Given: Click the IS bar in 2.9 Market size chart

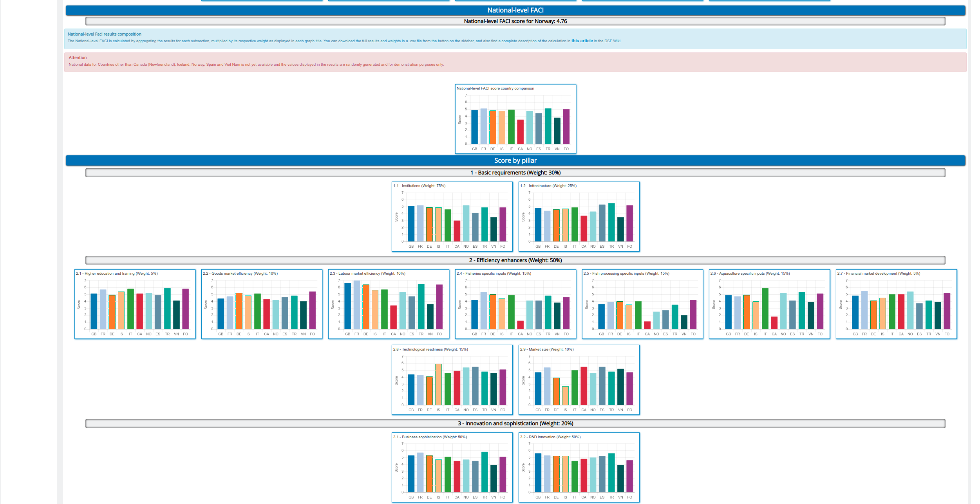Looking at the screenshot, I should point(565,396).
